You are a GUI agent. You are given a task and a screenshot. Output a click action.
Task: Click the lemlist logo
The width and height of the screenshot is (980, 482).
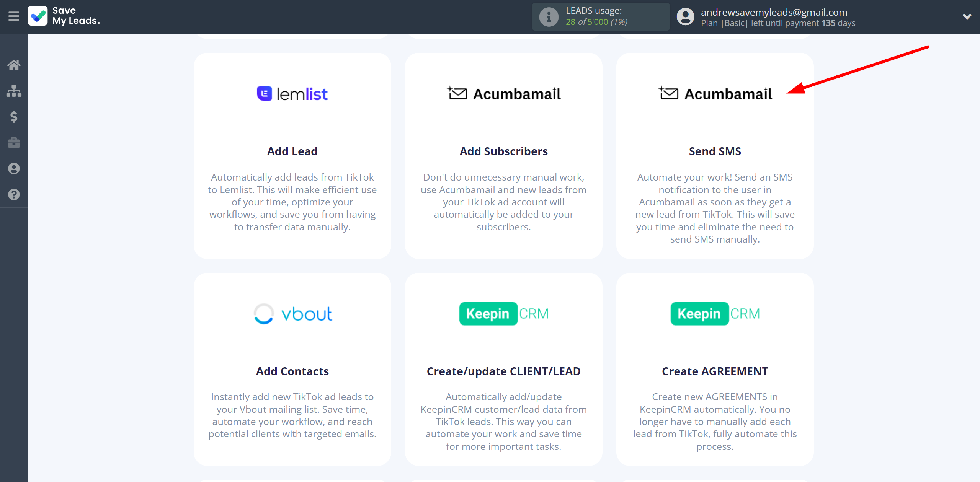[292, 94]
